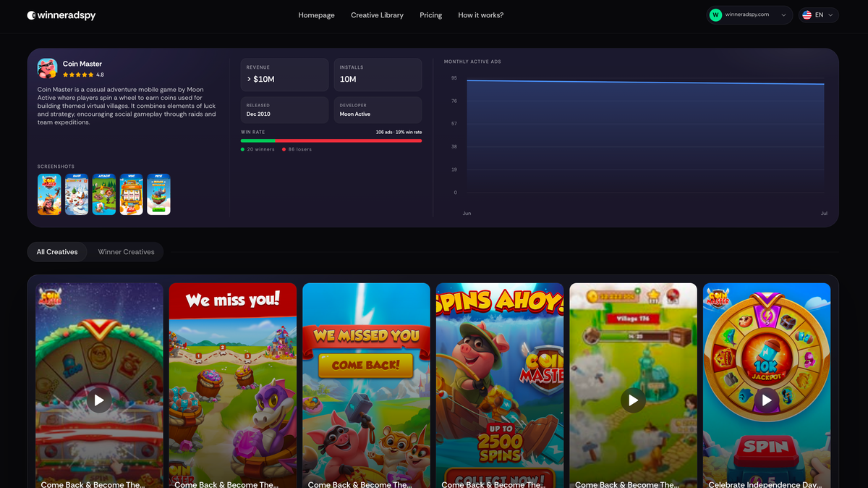
Task: Go to the Pricing page
Action: point(431,15)
